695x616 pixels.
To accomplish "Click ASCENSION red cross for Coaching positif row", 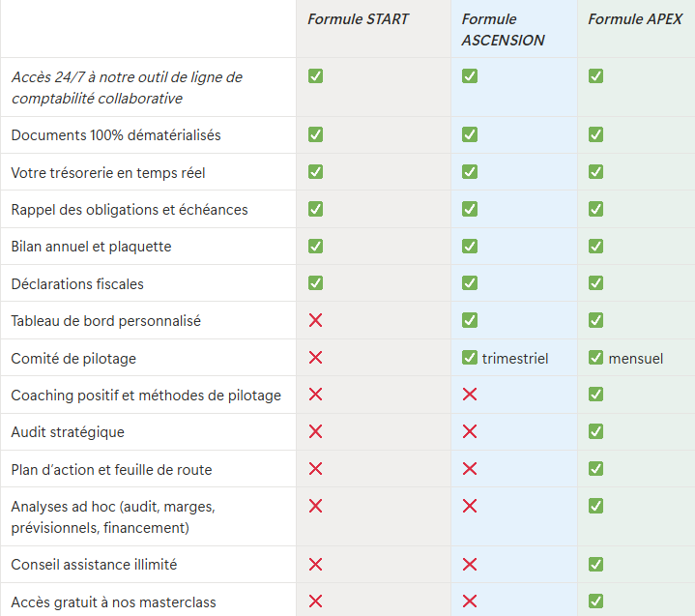I will (x=470, y=394).
